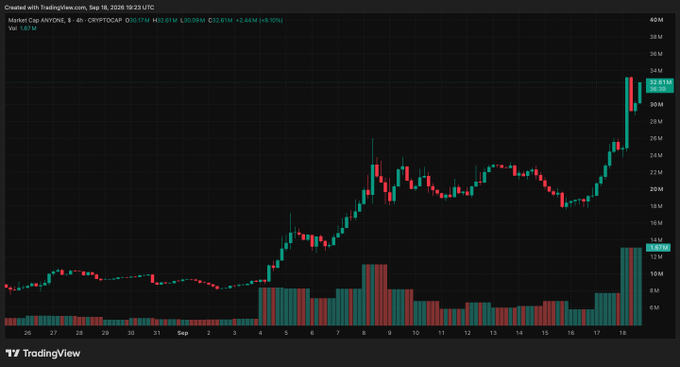The image size is (680, 367).
Task: Click the '26M' price axis label
Action: 656,138
